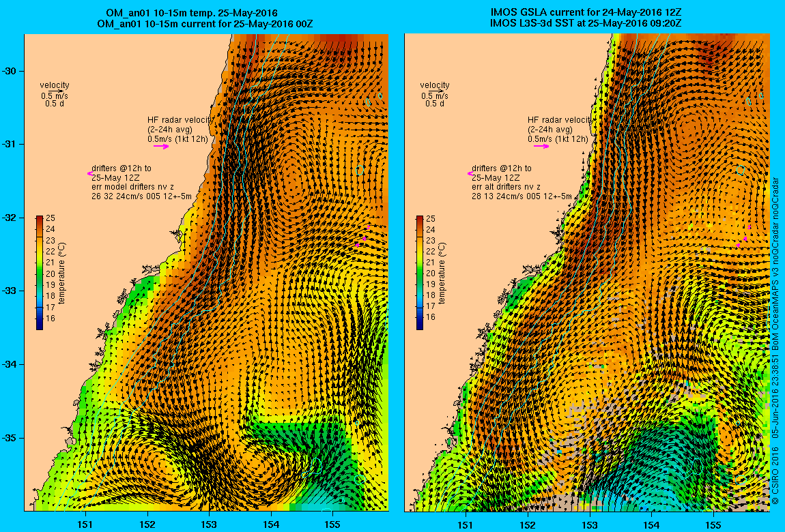Click the '153' longitude label under left map
The image size is (785, 532).
(x=209, y=524)
